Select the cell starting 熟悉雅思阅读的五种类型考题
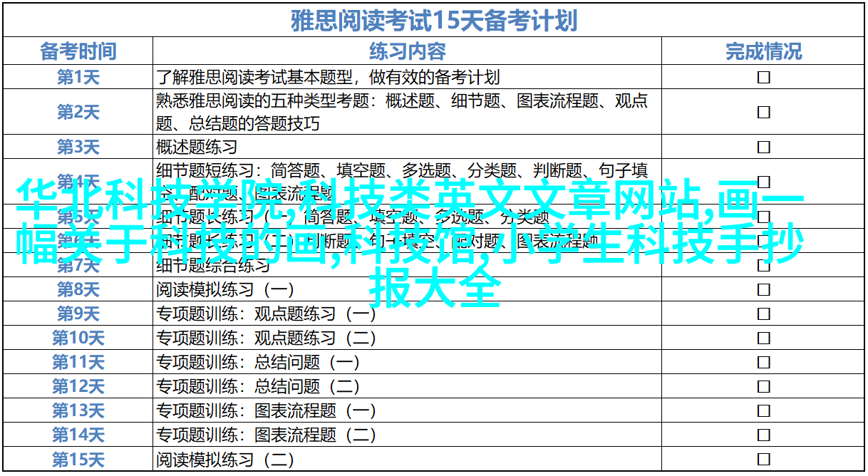 [407, 112]
